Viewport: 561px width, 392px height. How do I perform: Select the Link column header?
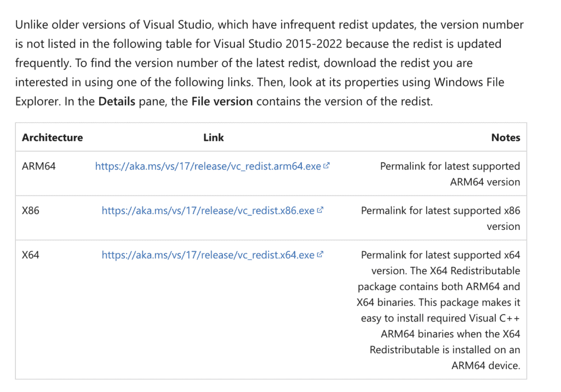(x=214, y=138)
